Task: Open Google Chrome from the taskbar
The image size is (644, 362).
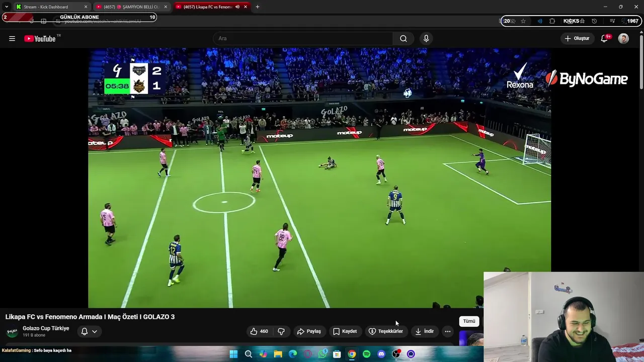Action: 352,354
